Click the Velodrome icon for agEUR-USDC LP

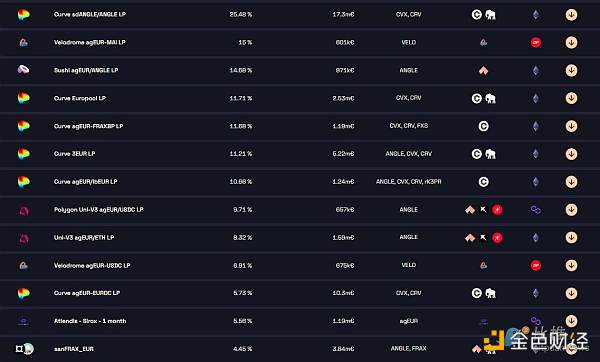click(x=23, y=265)
